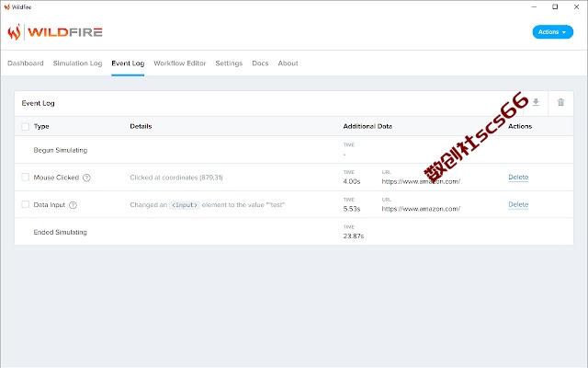Image resolution: width=588 pixels, height=368 pixels.
Task: Go to the Workflow Editor tab
Action: click(180, 63)
